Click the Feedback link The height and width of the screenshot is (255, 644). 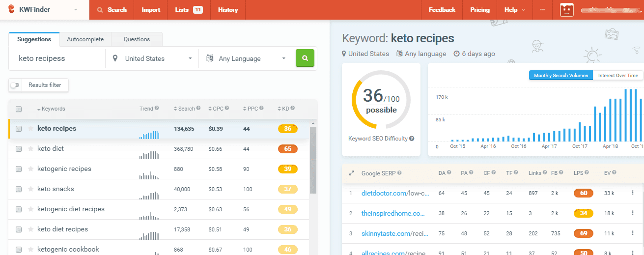pyautogui.click(x=442, y=10)
